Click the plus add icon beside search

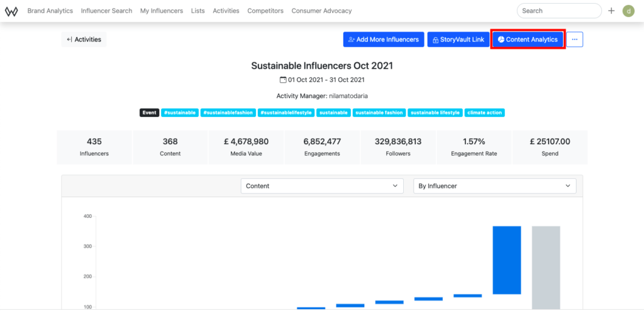click(611, 11)
